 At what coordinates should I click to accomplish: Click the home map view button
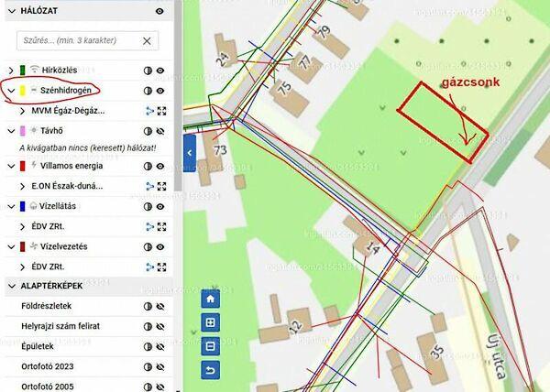(211, 299)
